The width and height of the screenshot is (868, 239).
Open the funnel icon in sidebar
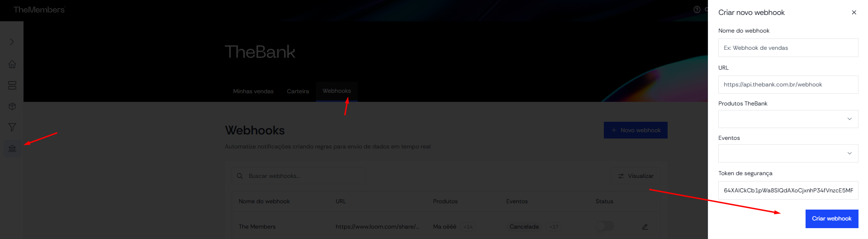pyautogui.click(x=12, y=127)
